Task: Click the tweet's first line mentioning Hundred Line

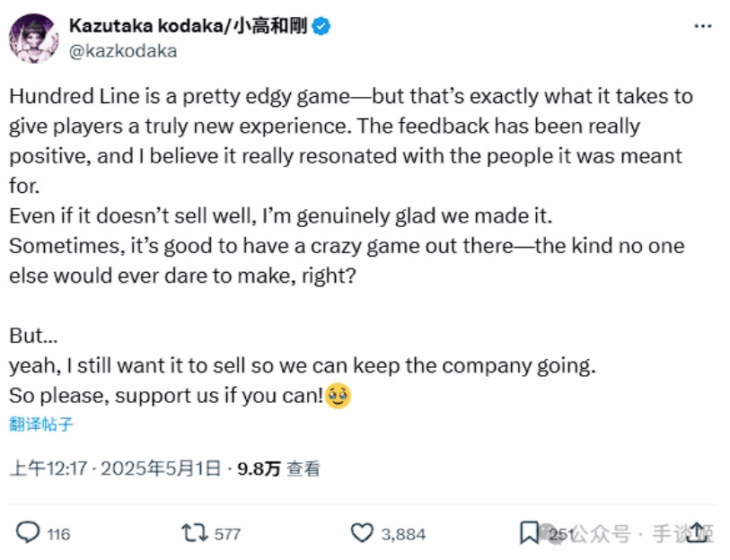Action: [x=351, y=95]
